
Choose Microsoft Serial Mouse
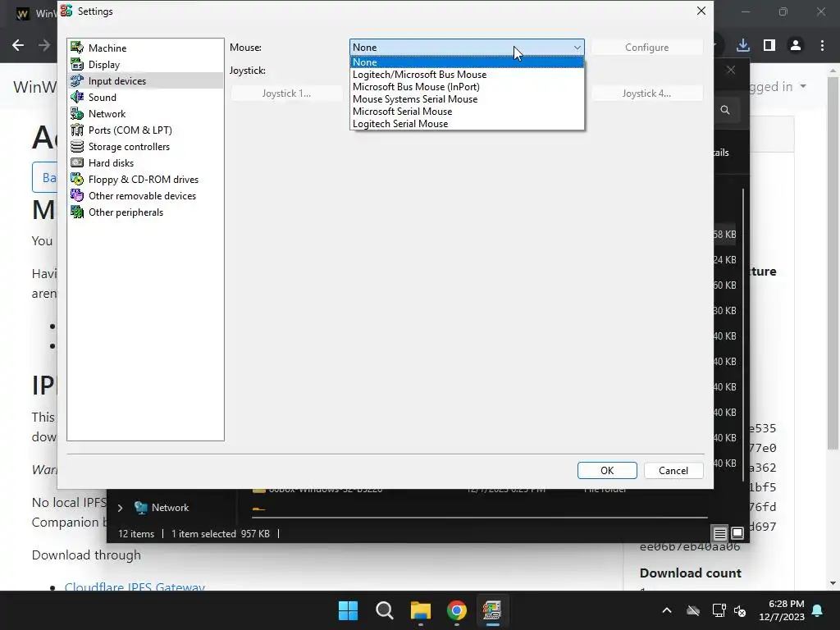pyautogui.click(x=467, y=112)
